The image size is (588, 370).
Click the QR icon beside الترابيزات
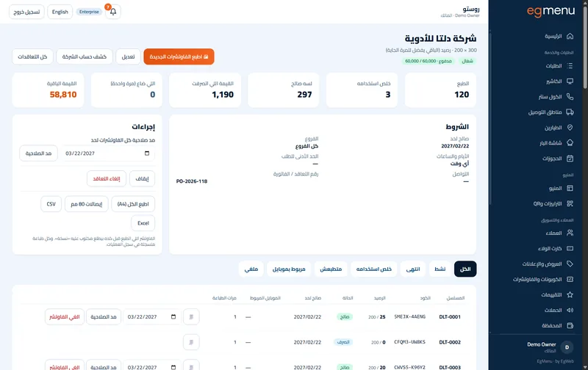pos(570,204)
